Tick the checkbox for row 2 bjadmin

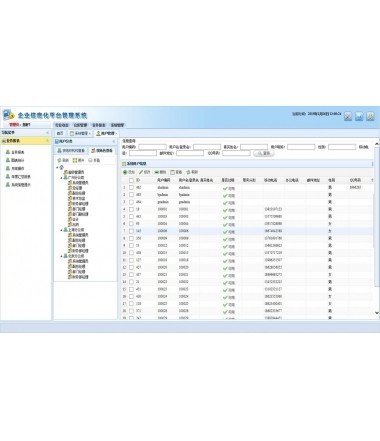pyautogui.click(x=131, y=195)
